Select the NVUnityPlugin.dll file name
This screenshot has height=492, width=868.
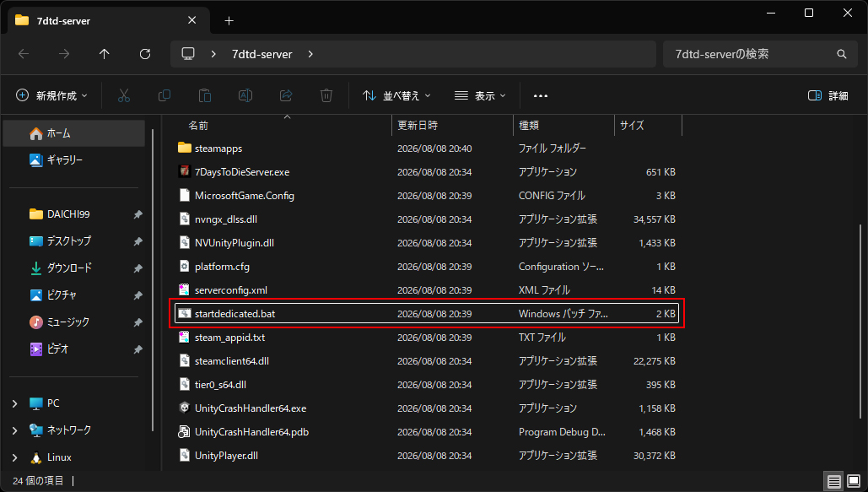click(235, 243)
